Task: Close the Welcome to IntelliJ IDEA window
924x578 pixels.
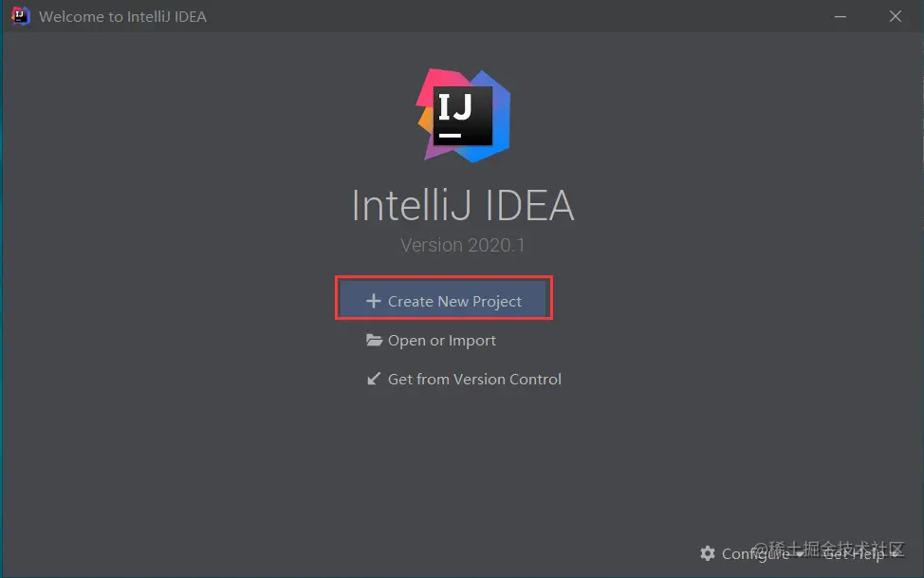Action: point(896,16)
